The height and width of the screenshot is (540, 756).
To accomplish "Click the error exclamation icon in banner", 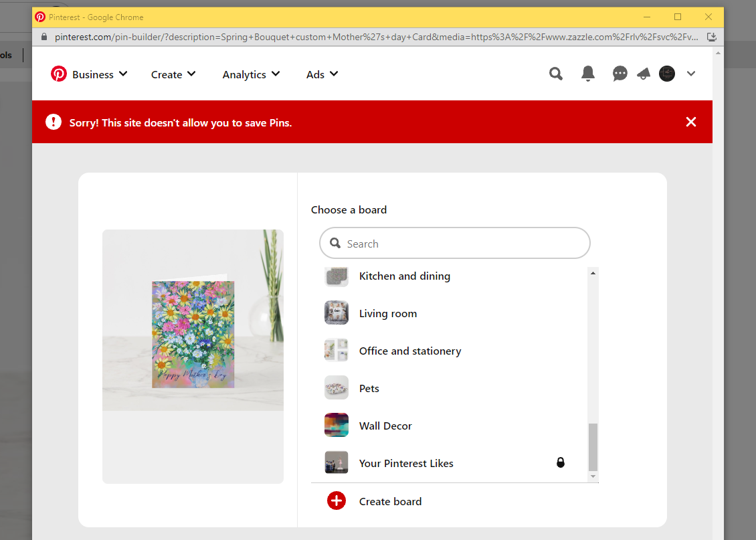I will (54, 122).
